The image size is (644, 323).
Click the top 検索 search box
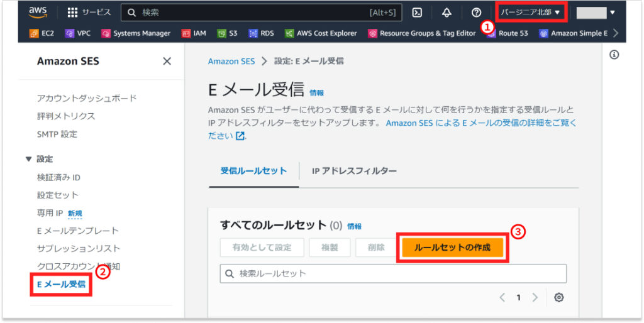point(261,13)
